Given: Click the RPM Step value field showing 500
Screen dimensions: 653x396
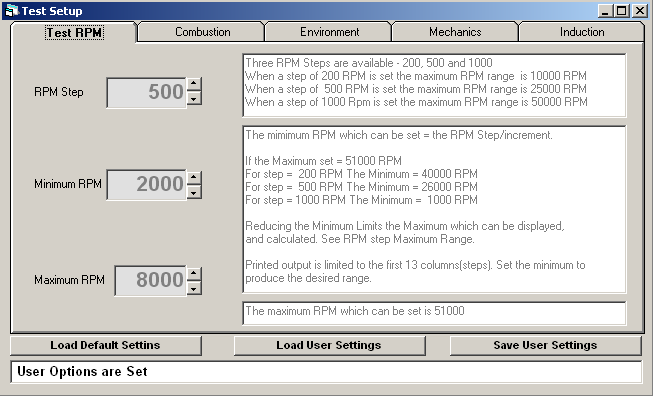Looking at the screenshot, I should (x=146, y=92).
